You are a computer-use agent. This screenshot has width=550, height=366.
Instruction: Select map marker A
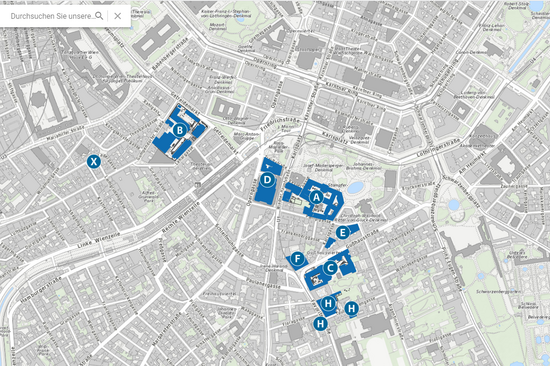tap(316, 198)
